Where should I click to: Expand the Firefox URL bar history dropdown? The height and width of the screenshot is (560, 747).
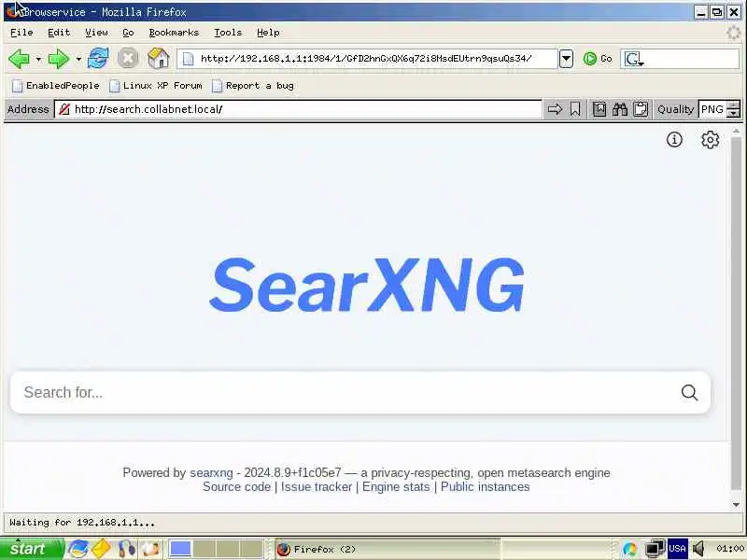point(566,59)
